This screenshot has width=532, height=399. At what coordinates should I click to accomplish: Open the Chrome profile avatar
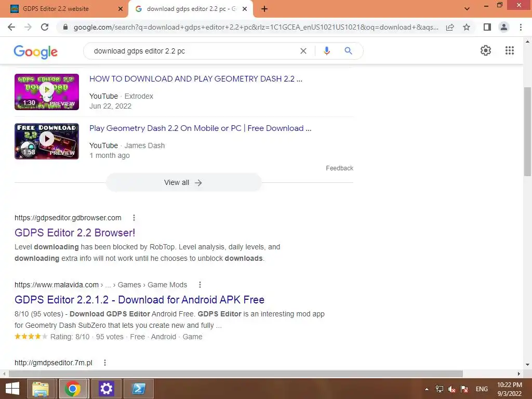[504, 27]
